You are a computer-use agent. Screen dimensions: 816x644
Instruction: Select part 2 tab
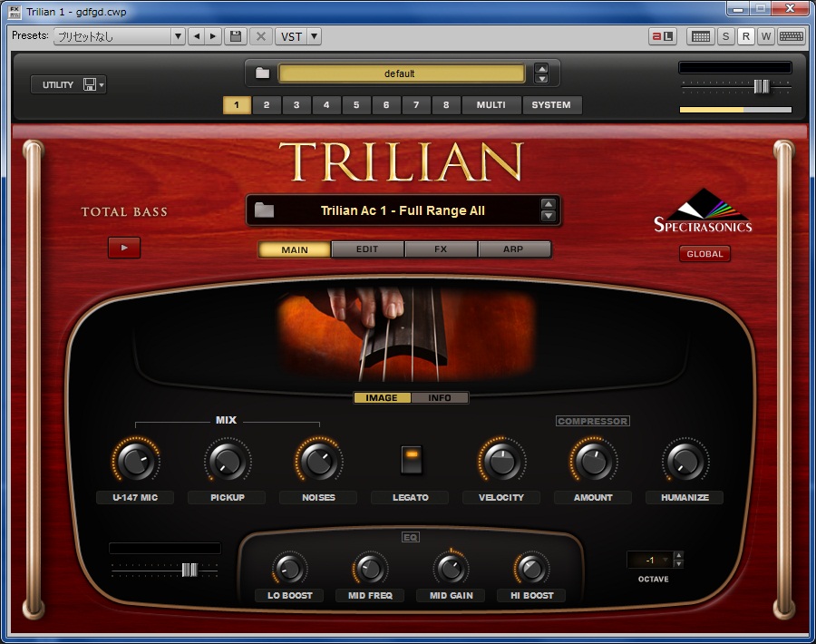tap(267, 104)
